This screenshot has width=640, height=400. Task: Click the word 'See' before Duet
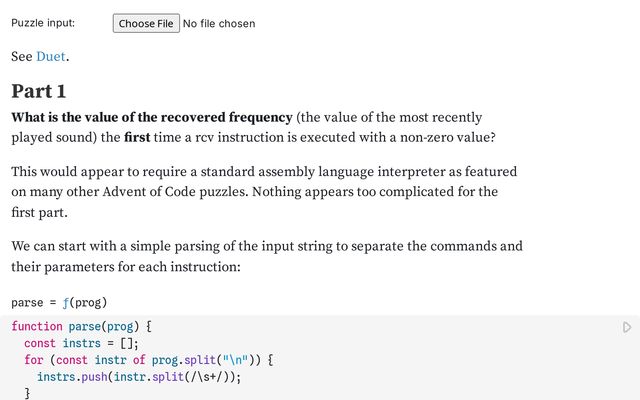click(22, 56)
